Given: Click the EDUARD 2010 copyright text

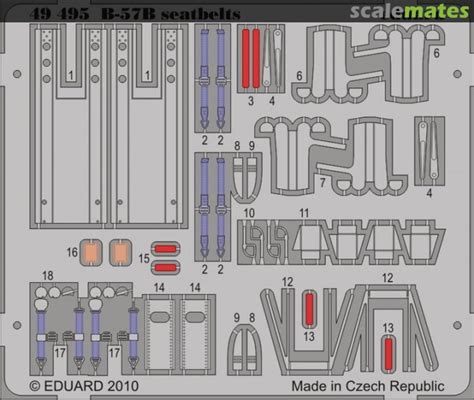Looking at the screenshot, I should click(x=84, y=386).
